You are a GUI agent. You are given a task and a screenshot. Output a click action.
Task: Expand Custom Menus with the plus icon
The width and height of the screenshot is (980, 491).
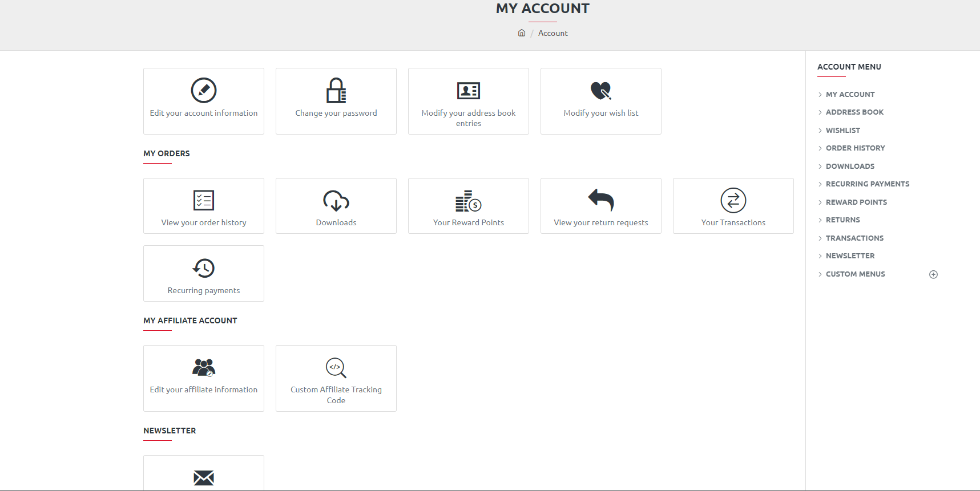pyautogui.click(x=934, y=274)
